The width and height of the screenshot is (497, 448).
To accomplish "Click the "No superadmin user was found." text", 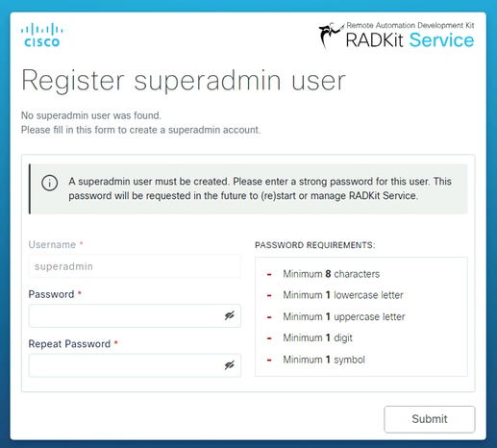I will point(91,115).
